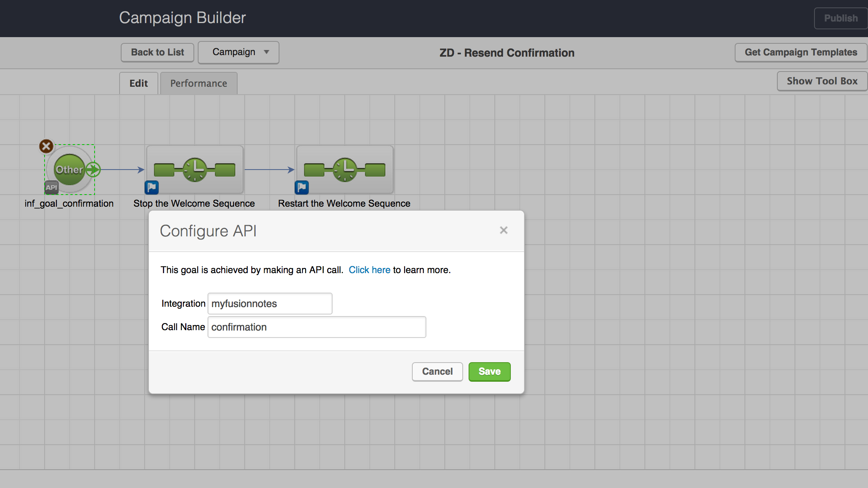868x488 pixels.
Task: Open Get Campaign Templates
Action: coord(800,52)
